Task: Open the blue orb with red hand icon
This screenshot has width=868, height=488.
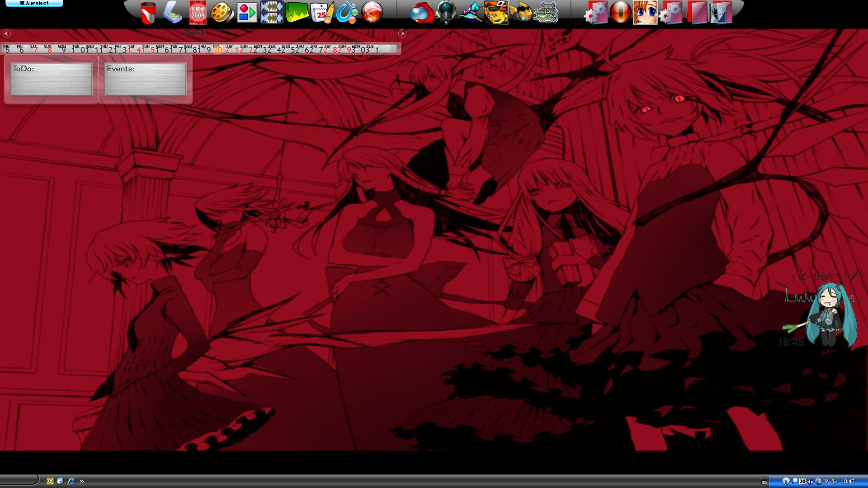Action: pyautogui.click(x=422, y=13)
